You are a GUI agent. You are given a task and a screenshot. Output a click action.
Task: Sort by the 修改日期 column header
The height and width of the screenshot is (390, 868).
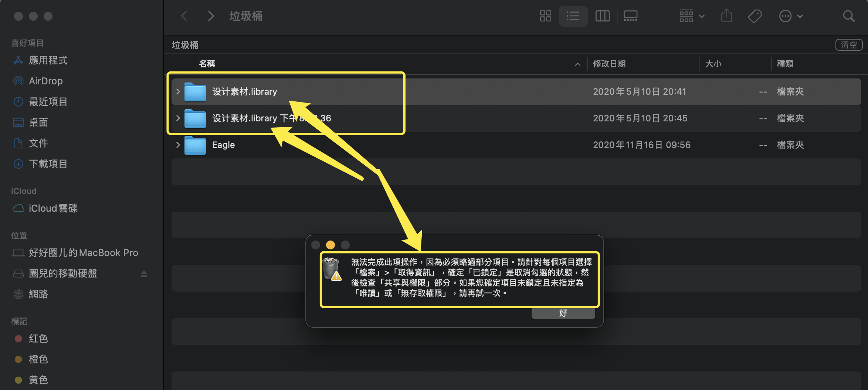click(609, 64)
